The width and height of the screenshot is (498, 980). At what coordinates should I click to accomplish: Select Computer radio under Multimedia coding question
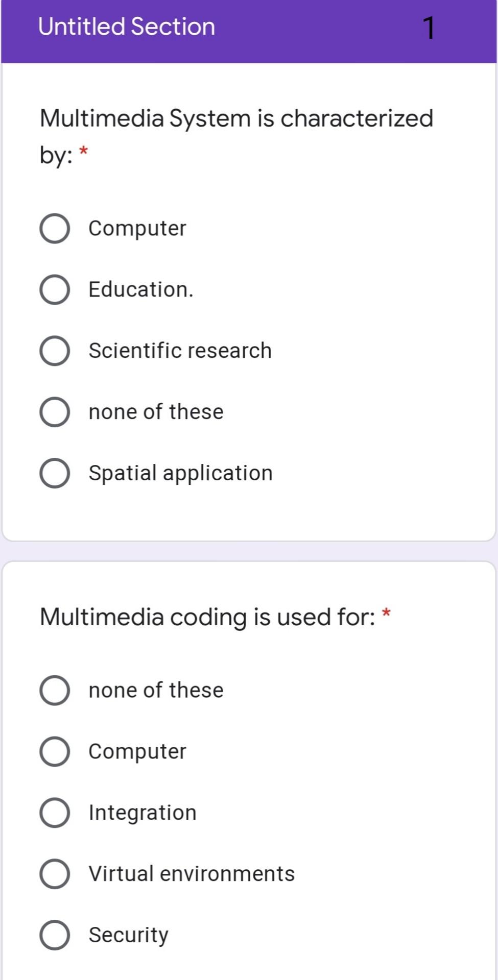tap(55, 751)
